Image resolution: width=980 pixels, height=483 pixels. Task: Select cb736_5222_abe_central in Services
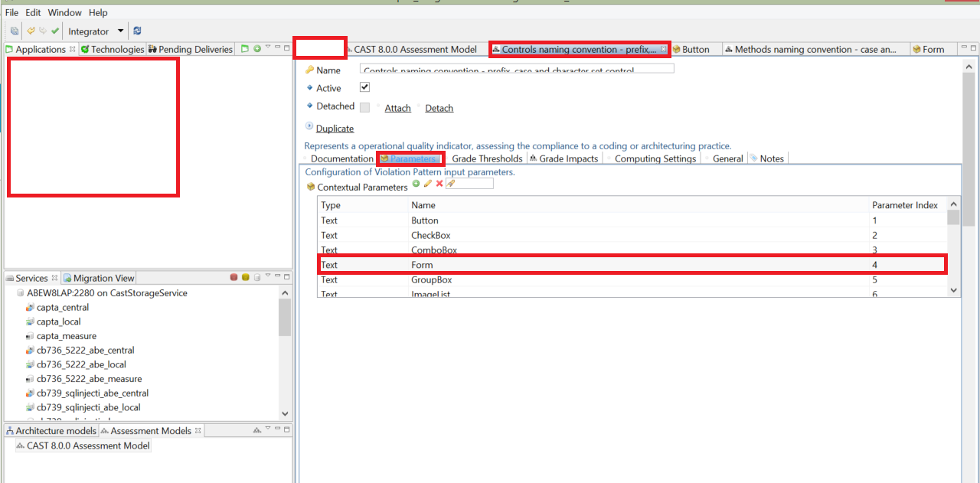pyautogui.click(x=85, y=350)
